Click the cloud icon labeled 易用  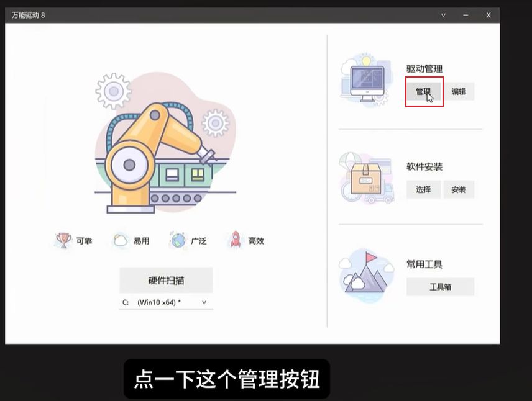coord(120,241)
